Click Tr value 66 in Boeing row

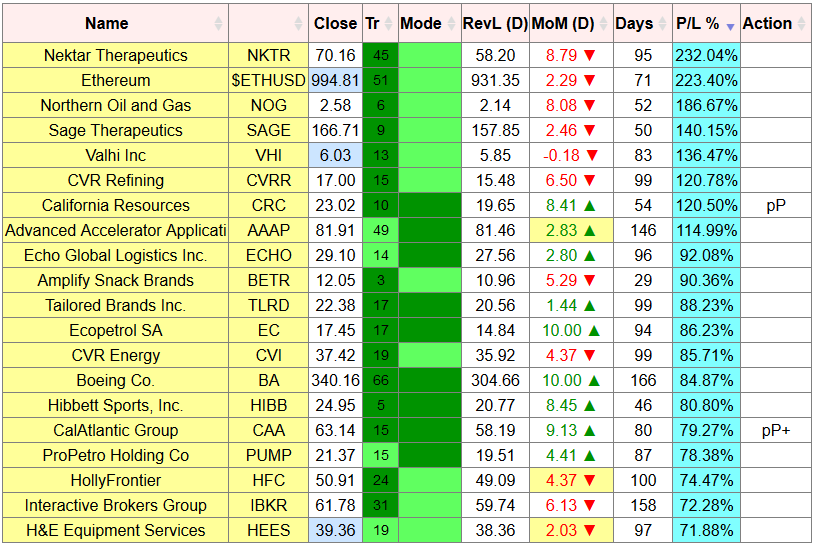380,380
